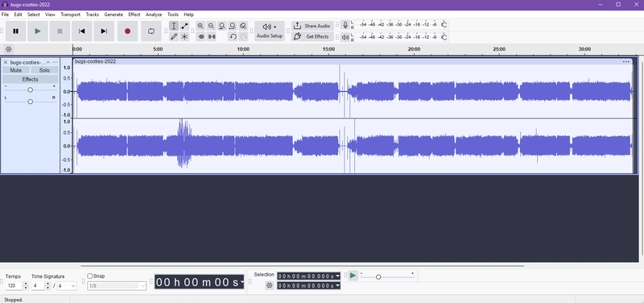Start recording with the red Record button
The image size is (644, 303).
pyautogui.click(x=127, y=31)
